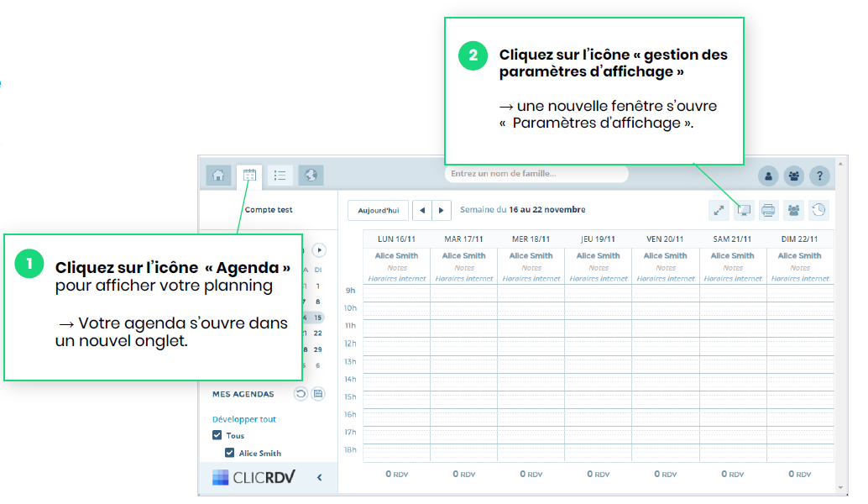Expand the agenda to full screen

(719, 210)
